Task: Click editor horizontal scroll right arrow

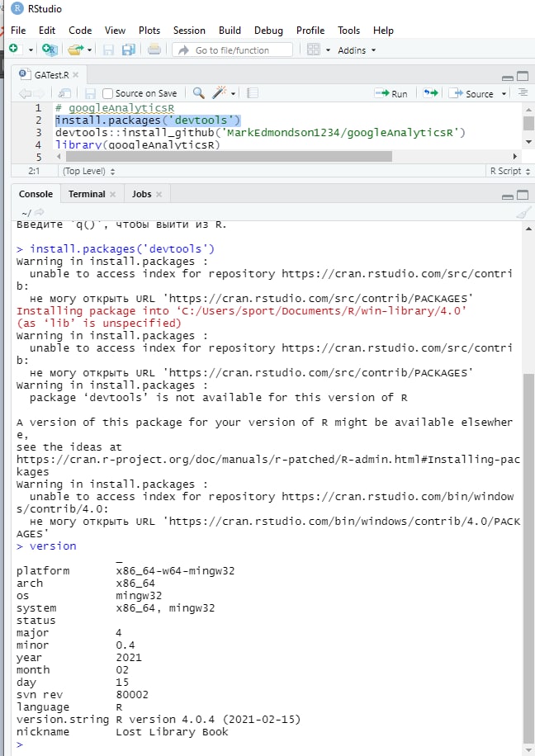Action: pyautogui.click(x=515, y=156)
